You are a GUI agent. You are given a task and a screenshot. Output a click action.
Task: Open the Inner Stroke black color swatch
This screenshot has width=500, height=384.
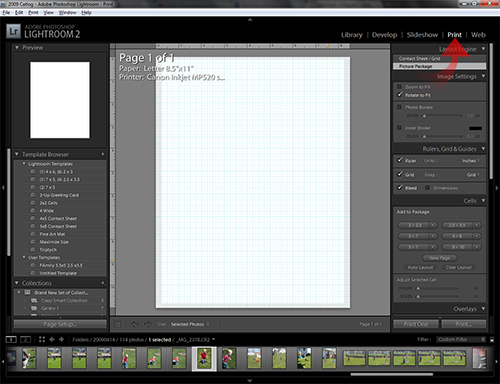pos(475,128)
